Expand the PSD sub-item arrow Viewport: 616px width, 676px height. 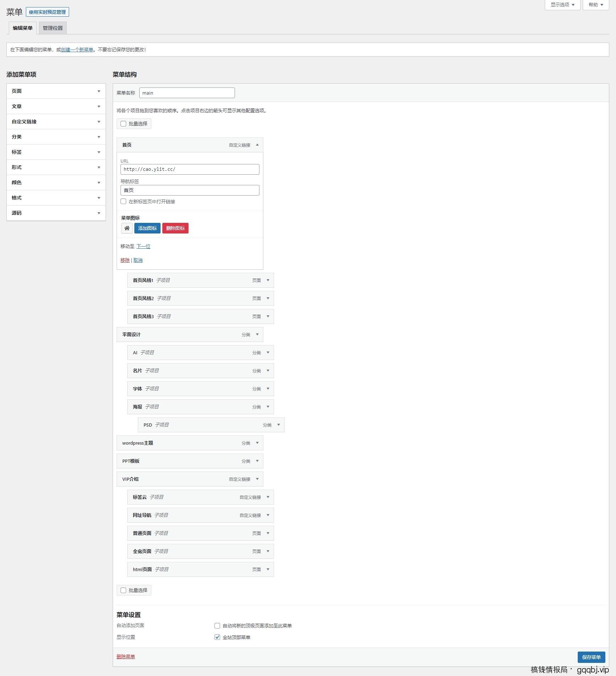279,425
